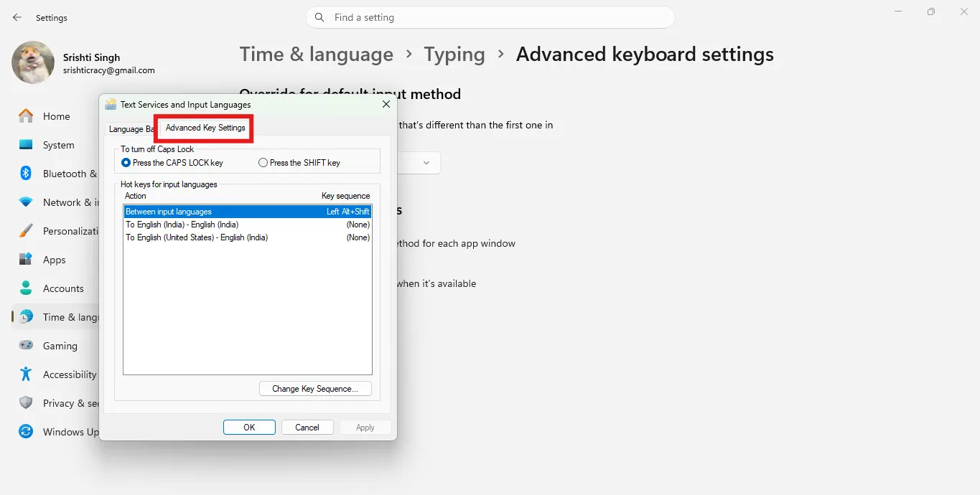Expand the default input method dropdown
Viewport: 980px width, 495px height.
pyautogui.click(x=426, y=163)
